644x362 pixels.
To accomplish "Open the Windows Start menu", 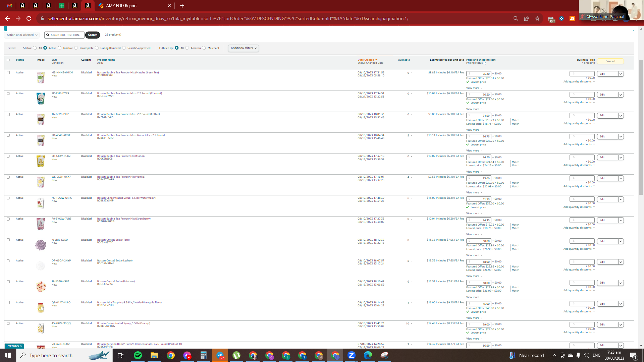I will tap(8, 355).
